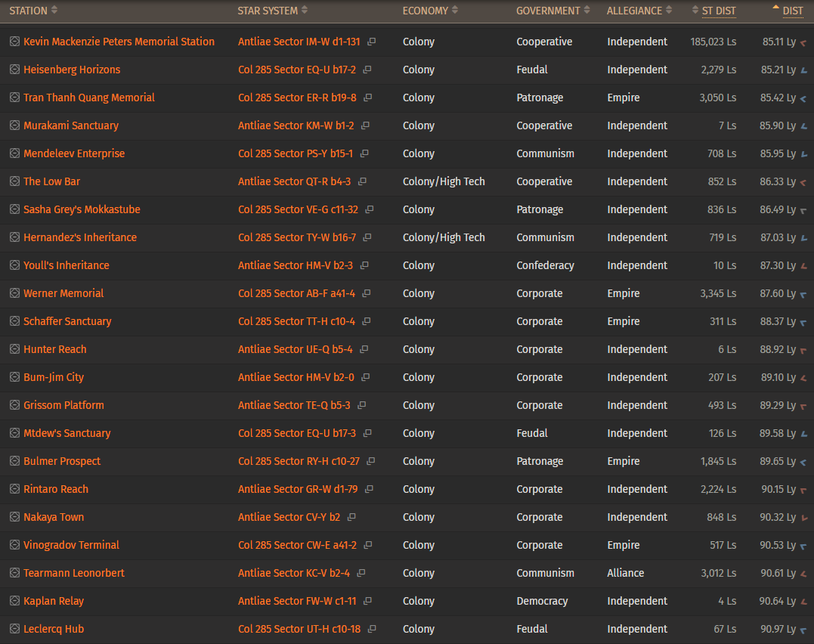814x644 pixels.
Task: Open Kevin Mackenzie Peters Memorial Station link
Action: (x=119, y=42)
